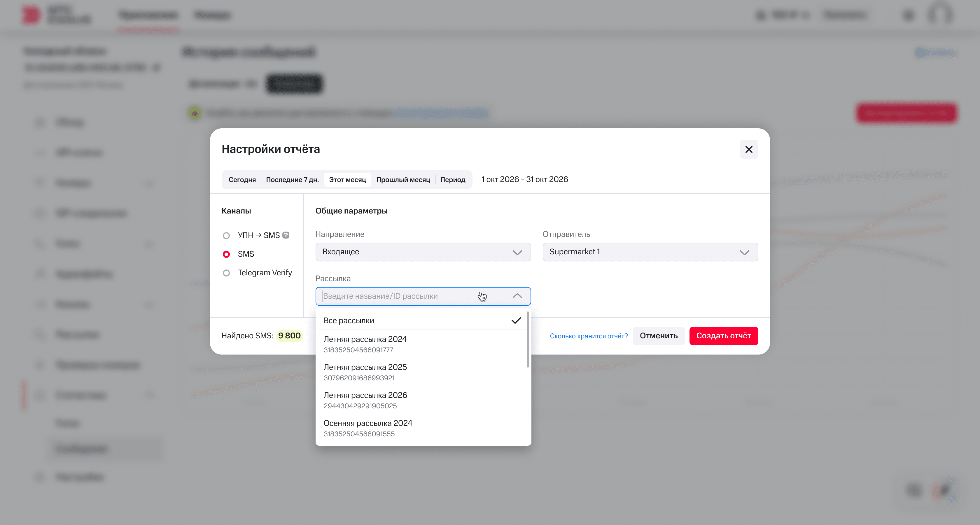Switch to the Сегодня period tab

(242, 180)
